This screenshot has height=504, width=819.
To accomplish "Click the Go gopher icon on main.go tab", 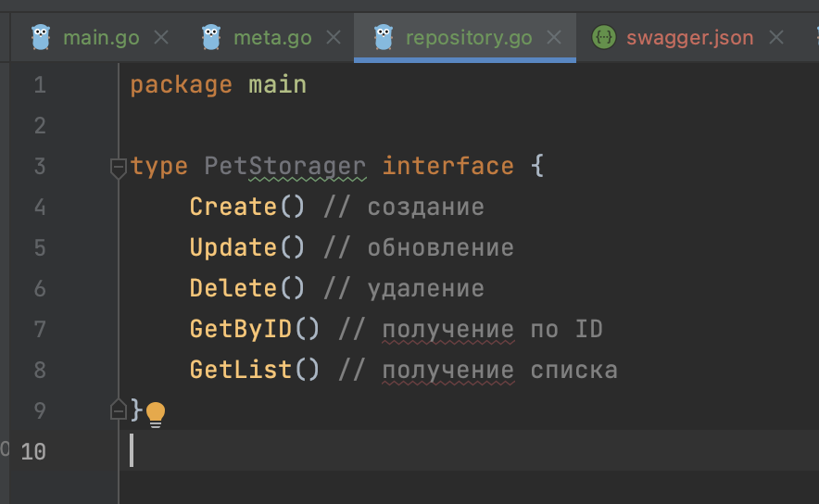I will [40, 37].
